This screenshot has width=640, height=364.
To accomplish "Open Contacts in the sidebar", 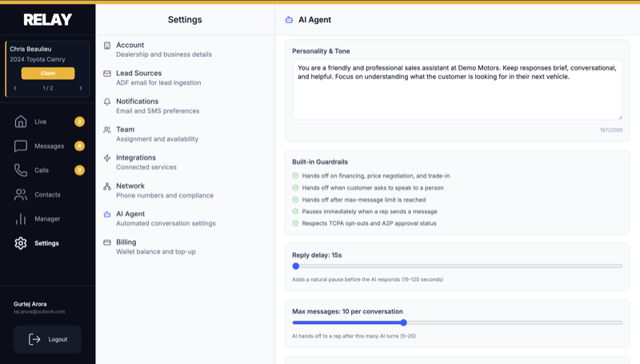I will (48, 194).
